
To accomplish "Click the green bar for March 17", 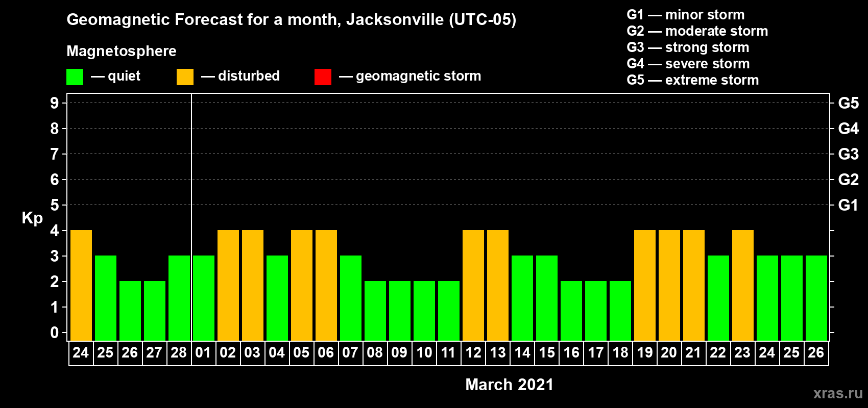I will pyautogui.click(x=596, y=311).
